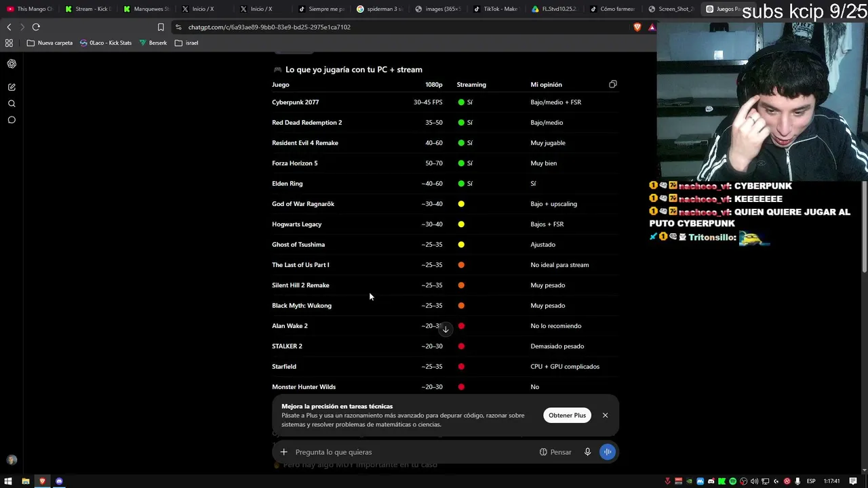Reload the current page

(36, 27)
